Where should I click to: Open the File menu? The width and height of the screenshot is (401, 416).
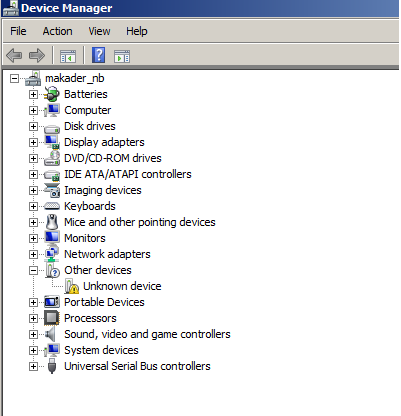coord(18,31)
